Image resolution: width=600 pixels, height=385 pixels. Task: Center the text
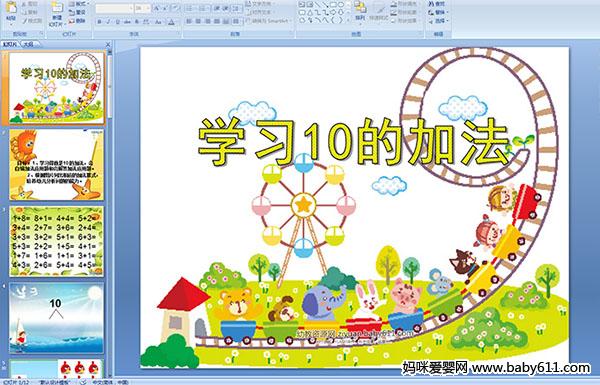point(198,21)
